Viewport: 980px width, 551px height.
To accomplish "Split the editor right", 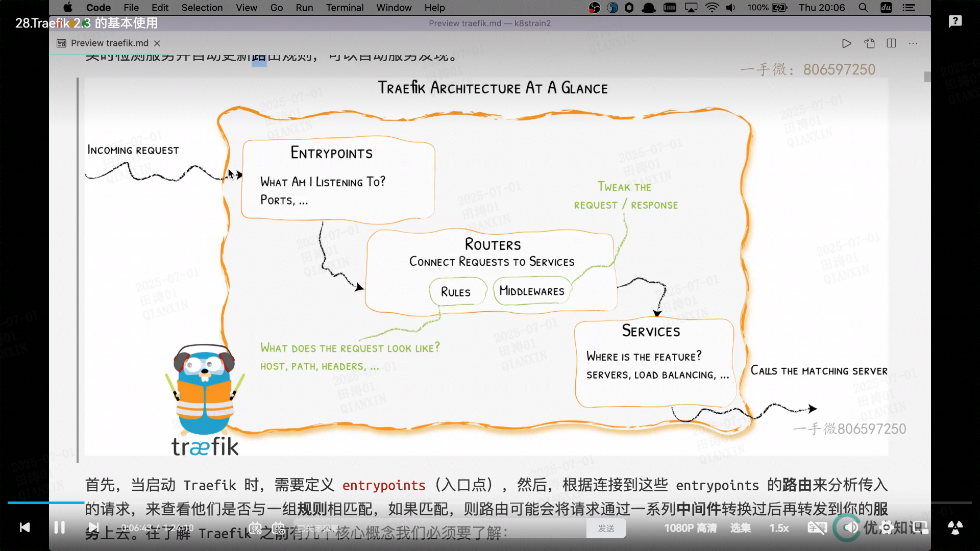I will [x=891, y=43].
